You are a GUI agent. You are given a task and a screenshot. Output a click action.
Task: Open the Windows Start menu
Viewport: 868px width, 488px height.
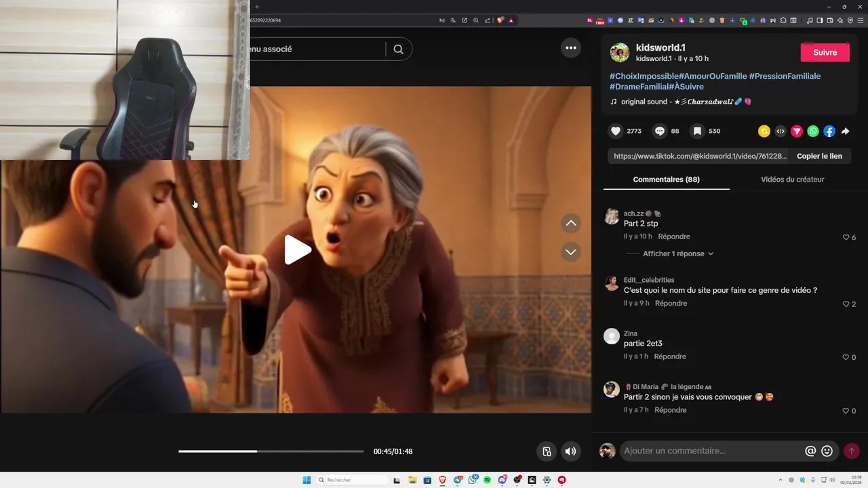307,480
